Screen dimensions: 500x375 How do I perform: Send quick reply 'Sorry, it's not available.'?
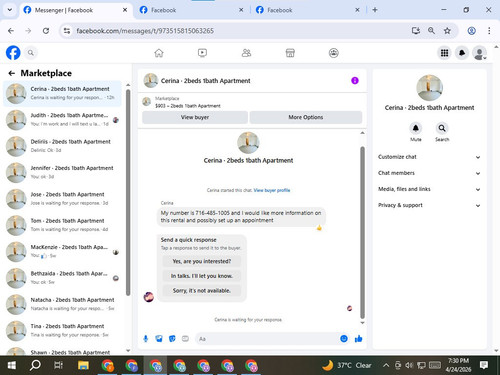pyautogui.click(x=202, y=291)
